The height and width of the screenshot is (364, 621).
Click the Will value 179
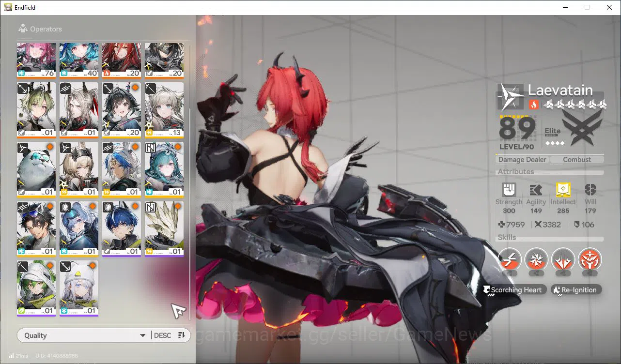(590, 211)
